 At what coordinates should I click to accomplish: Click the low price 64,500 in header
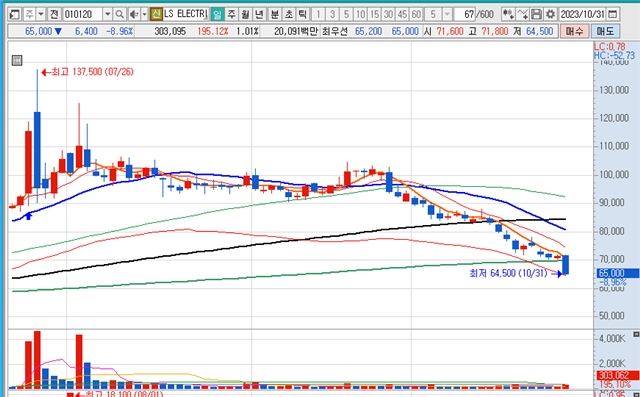pyautogui.click(x=540, y=31)
